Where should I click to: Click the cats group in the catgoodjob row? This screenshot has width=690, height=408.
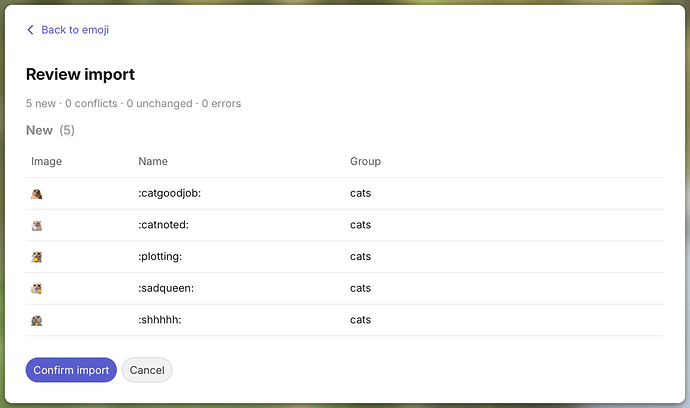(360, 193)
